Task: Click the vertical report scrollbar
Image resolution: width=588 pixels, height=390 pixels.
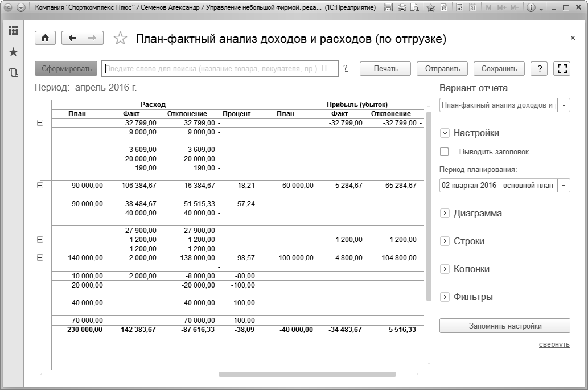Action: pos(429,206)
